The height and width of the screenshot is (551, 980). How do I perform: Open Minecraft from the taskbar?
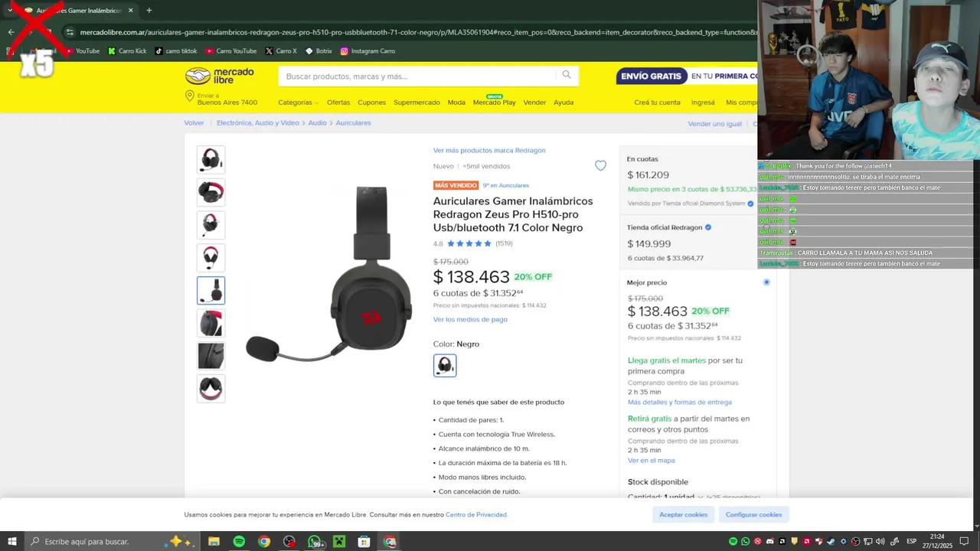point(339,541)
